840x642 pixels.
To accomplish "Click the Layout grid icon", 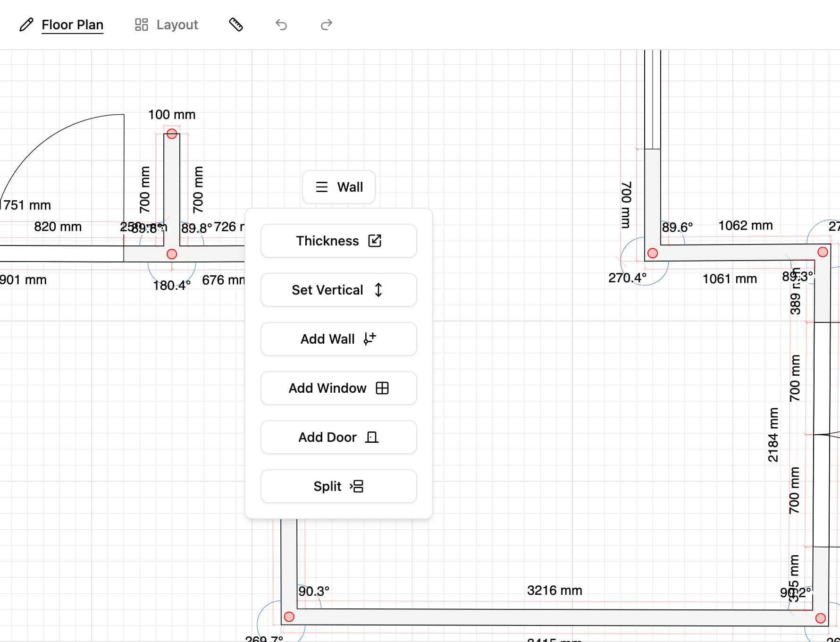I will coord(142,25).
